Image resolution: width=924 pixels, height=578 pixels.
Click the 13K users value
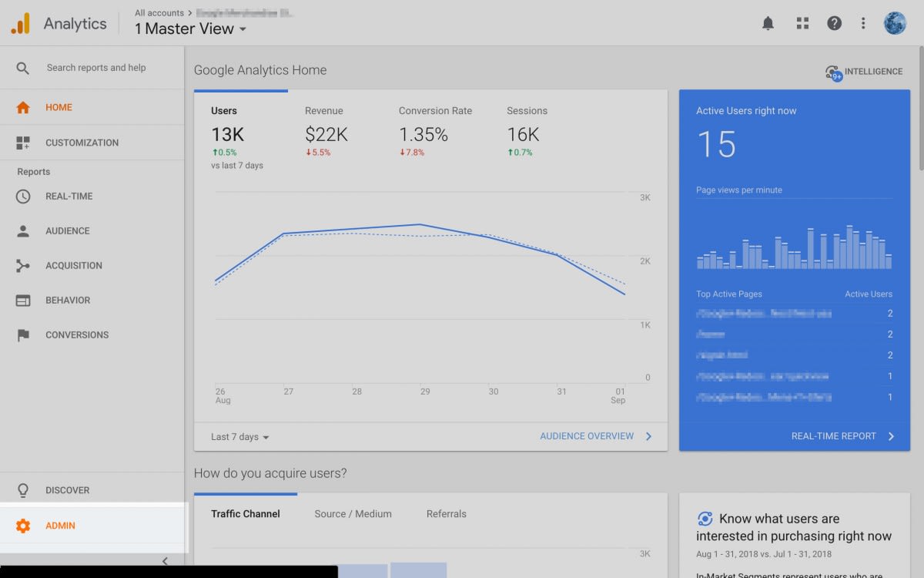click(228, 135)
